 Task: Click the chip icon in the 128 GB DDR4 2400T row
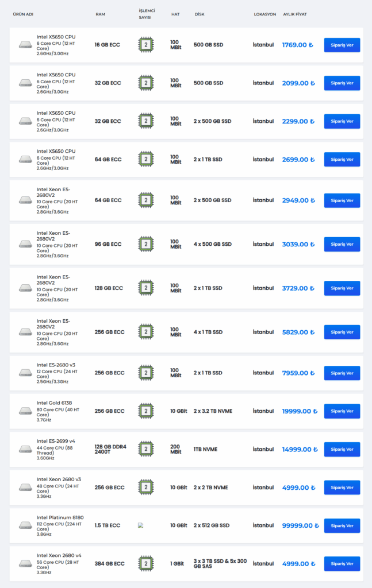146,450
